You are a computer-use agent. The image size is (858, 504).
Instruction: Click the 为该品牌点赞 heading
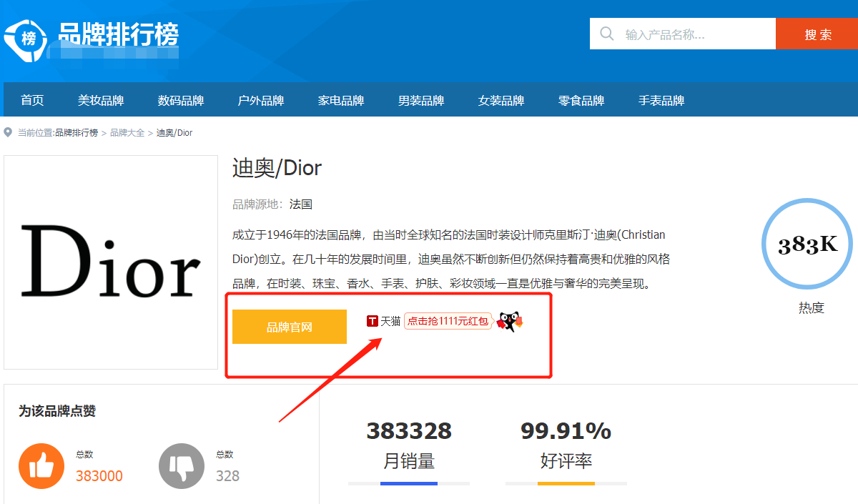pos(57,411)
